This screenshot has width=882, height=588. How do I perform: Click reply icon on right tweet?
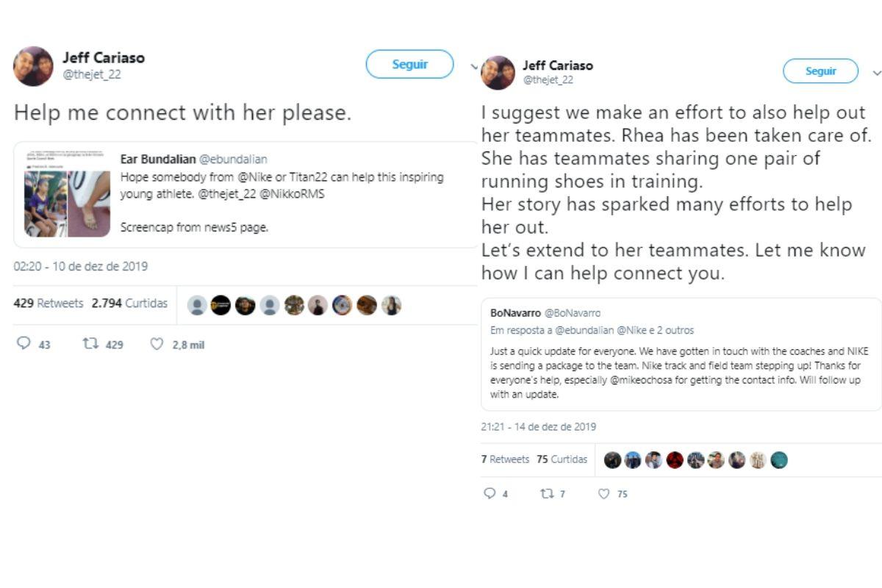[490, 494]
